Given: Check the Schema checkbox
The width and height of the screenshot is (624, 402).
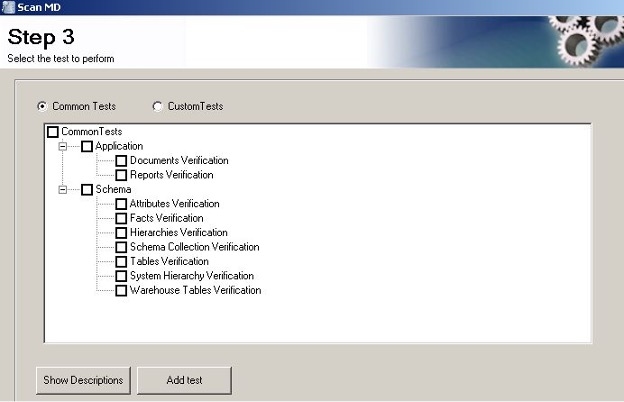Looking at the screenshot, I should tap(87, 190).
